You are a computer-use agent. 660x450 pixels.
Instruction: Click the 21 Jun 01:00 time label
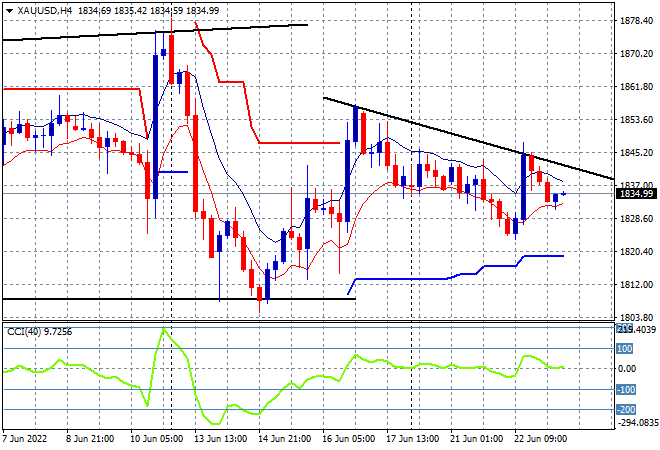click(476, 439)
